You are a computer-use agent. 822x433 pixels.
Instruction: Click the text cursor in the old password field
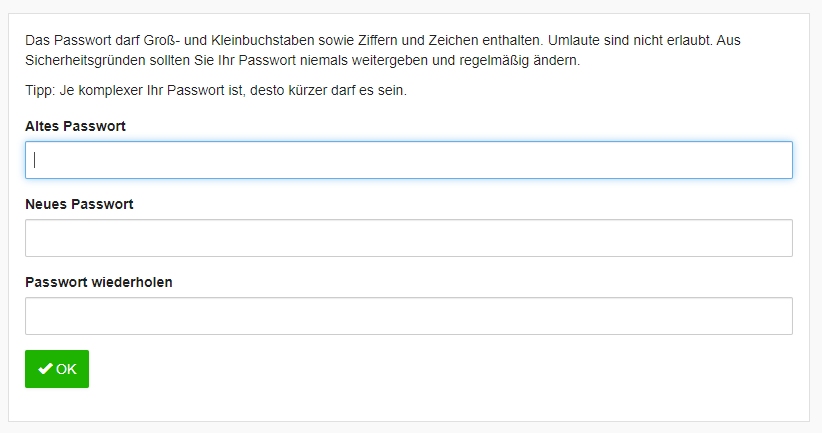35,160
